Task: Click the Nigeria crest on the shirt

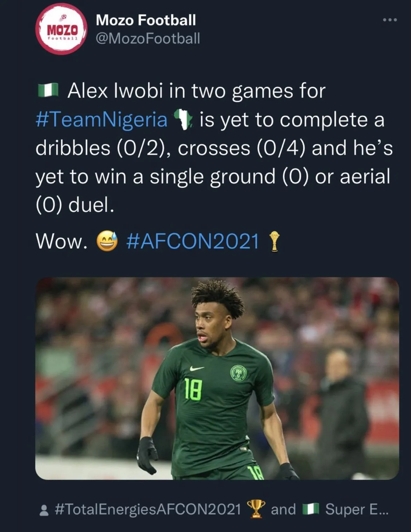Action: pyautogui.click(x=239, y=373)
